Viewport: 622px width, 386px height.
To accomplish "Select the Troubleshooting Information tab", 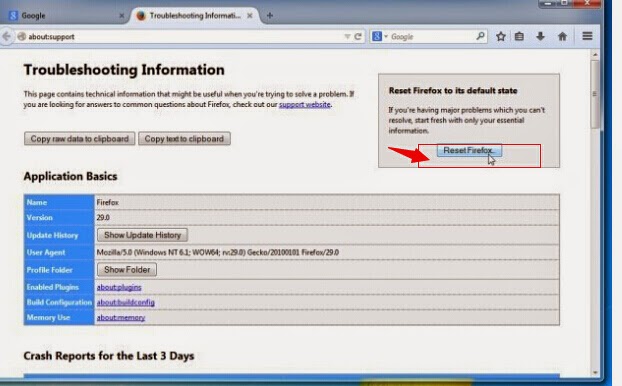I will click(x=194, y=15).
